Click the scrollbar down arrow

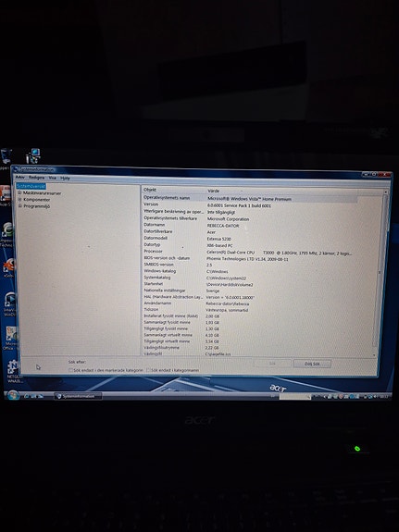coord(375,355)
